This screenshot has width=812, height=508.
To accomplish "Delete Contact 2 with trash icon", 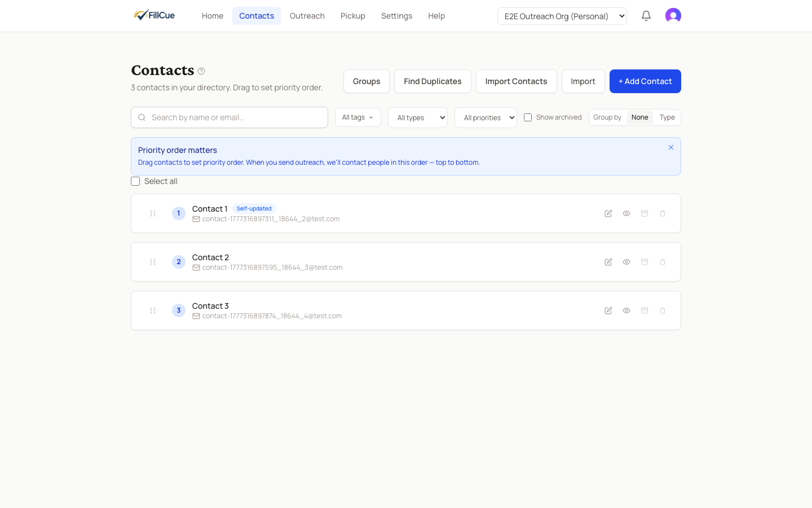I will [663, 262].
